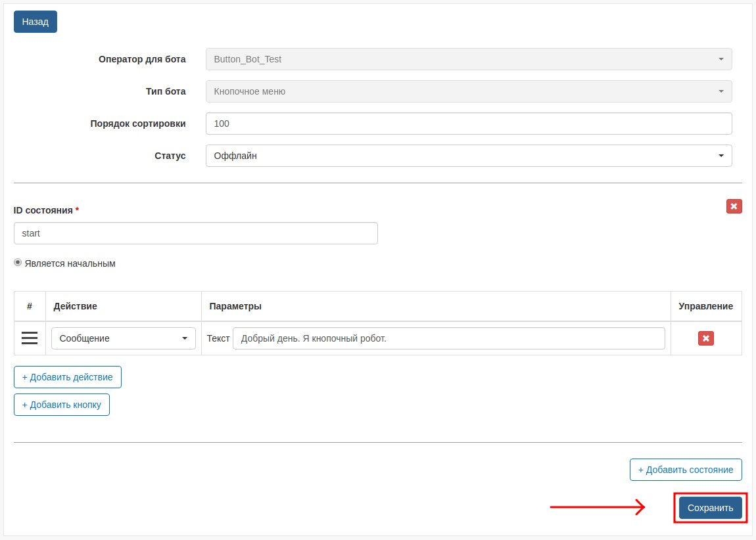Expand the Тип бота dropdown
Screen dimensions: 756x540
468,91
